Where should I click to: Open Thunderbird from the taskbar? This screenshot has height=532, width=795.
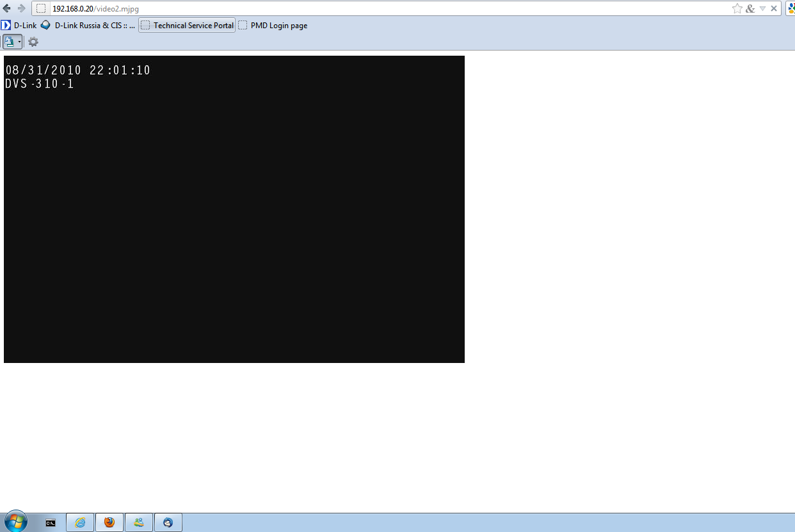[x=168, y=523]
